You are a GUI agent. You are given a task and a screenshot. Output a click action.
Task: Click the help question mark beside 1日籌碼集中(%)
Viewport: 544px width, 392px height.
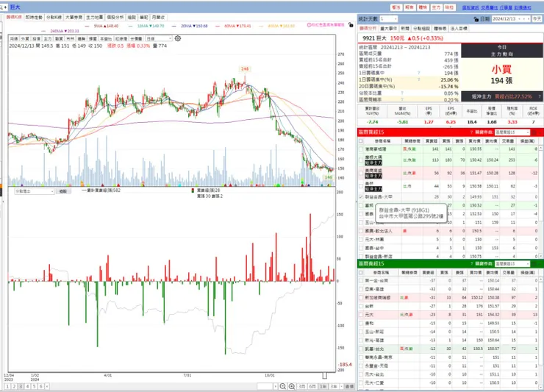tap(419, 79)
